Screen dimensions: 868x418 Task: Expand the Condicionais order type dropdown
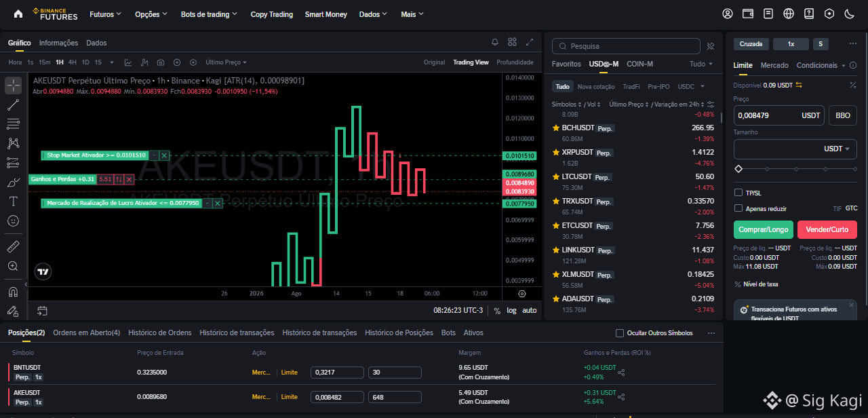(x=821, y=65)
